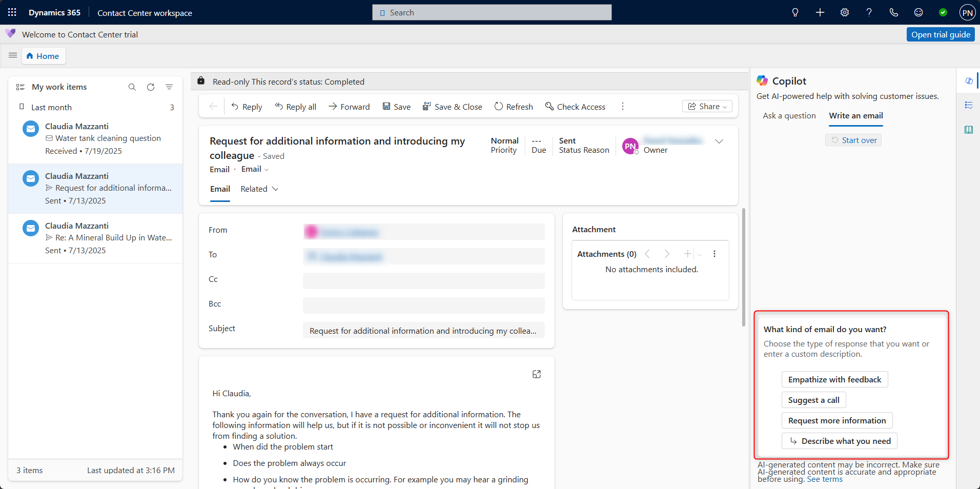
Task: Open the Dynamics 365 app launcher grid
Action: tap(12, 12)
